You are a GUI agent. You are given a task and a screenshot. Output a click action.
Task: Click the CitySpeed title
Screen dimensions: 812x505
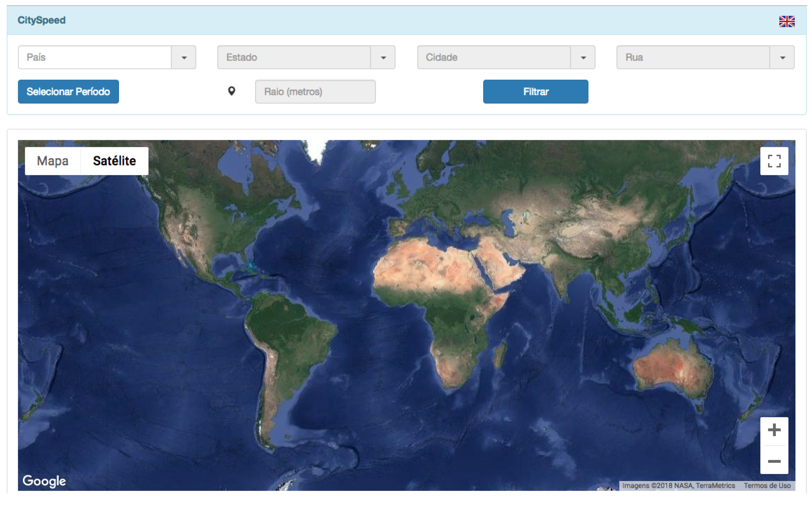point(41,20)
